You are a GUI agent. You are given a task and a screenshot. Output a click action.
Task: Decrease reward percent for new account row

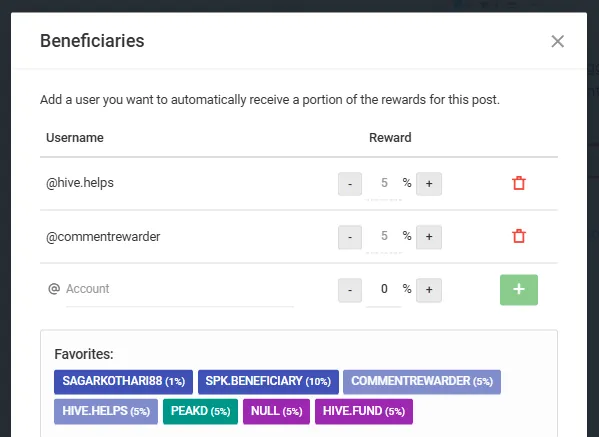(350, 290)
